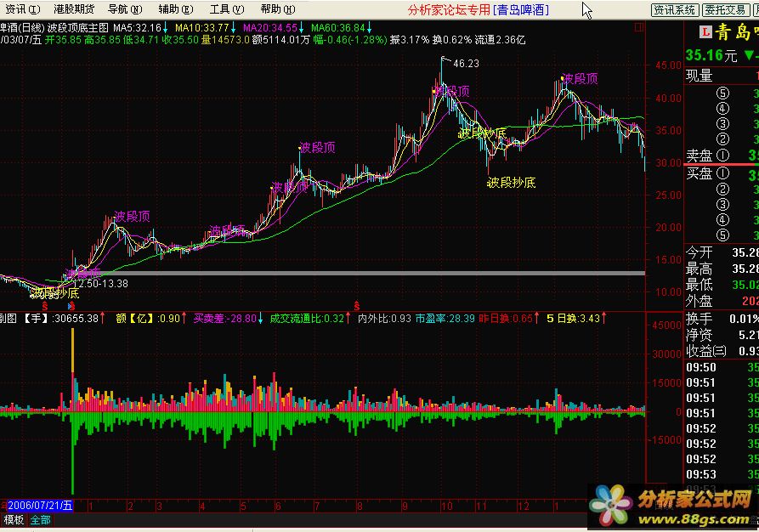
Task: Click the 波段顶底主图 indicator name
Action: pos(78,28)
